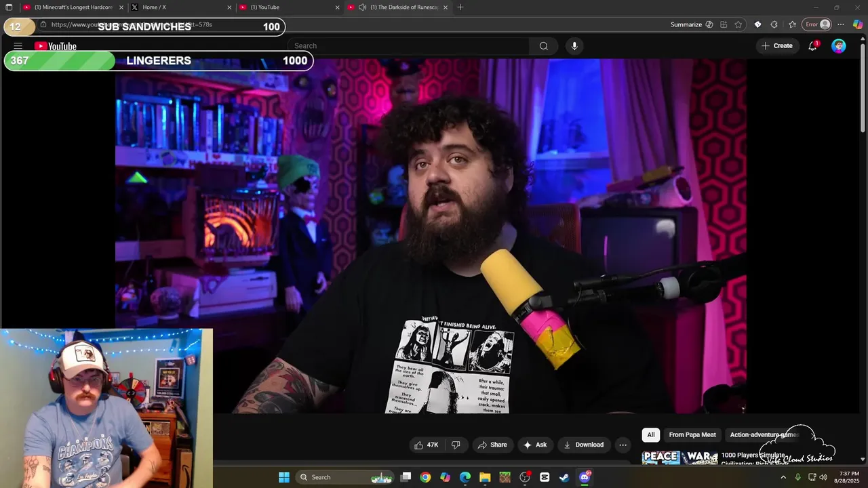This screenshot has height=488, width=868.
Task: Select the From Papa Meat chip
Action: 692,435
